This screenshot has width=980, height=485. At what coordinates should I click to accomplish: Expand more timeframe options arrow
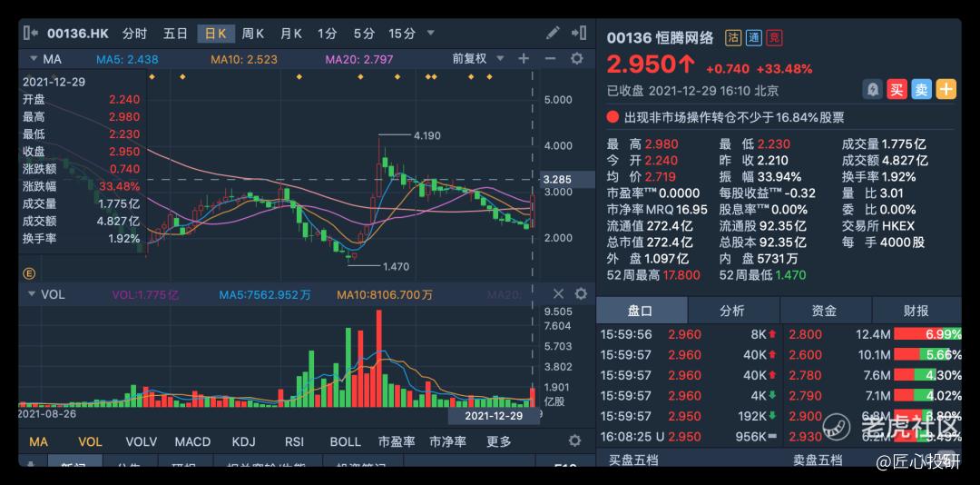coord(430,34)
